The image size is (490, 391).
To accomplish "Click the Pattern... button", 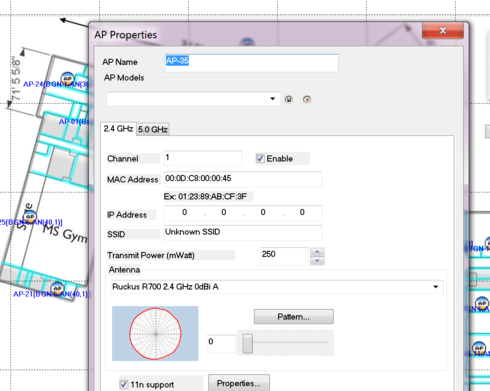I will pyautogui.click(x=294, y=317).
